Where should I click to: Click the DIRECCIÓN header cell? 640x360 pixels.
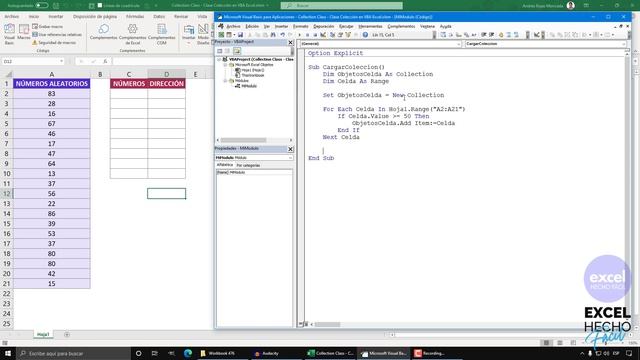point(167,83)
